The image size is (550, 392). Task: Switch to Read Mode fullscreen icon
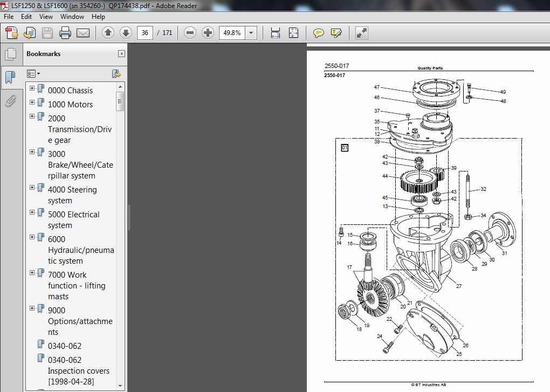361,33
